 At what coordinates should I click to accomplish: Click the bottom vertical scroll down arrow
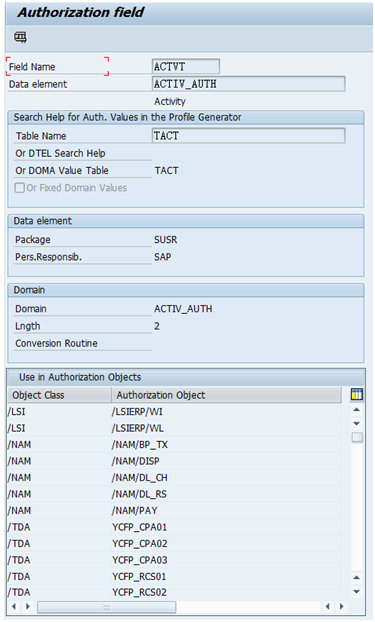[x=357, y=591]
